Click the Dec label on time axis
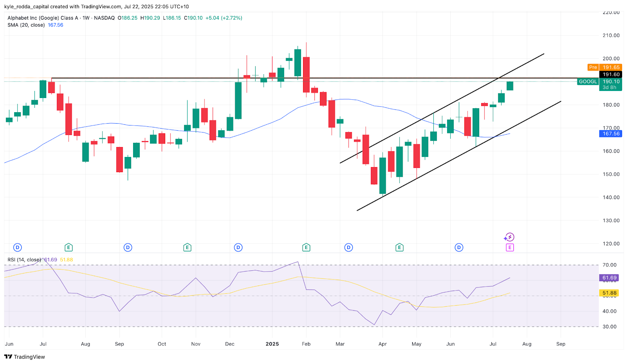 [230, 344]
